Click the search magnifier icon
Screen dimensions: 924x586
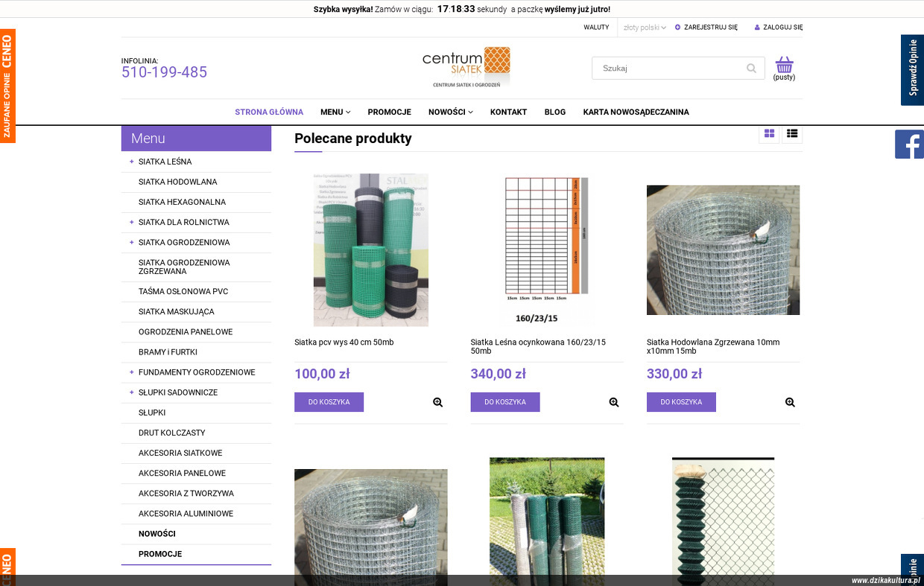pyautogui.click(x=751, y=69)
